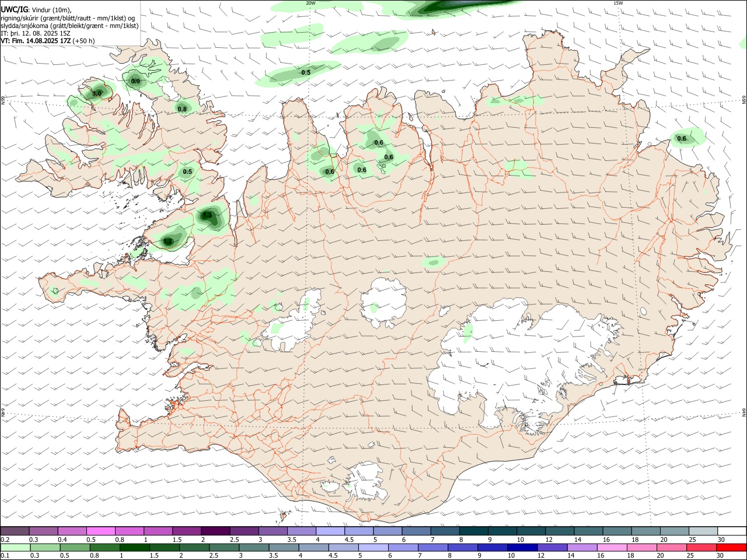The image size is (747, 560).
Task: Click the '0.2' value in the legend
Action: pyautogui.click(x=5, y=540)
